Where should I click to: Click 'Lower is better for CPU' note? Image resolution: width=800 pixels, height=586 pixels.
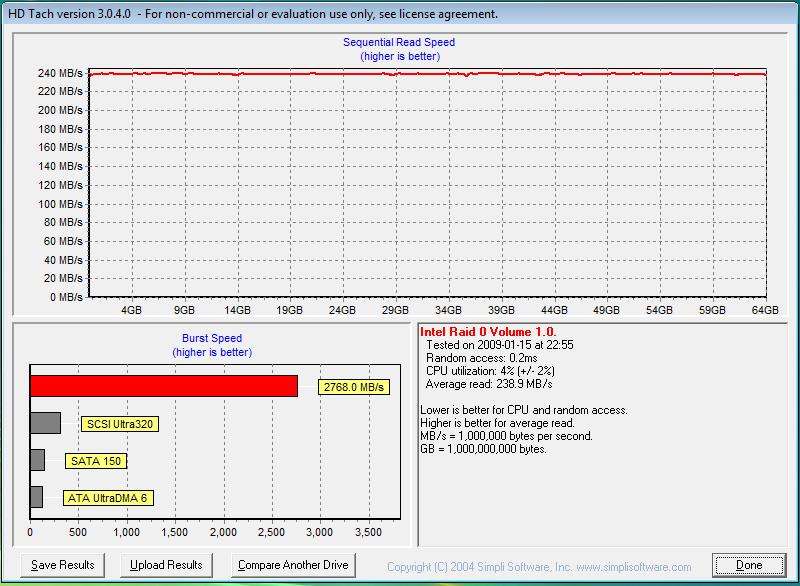click(x=523, y=410)
